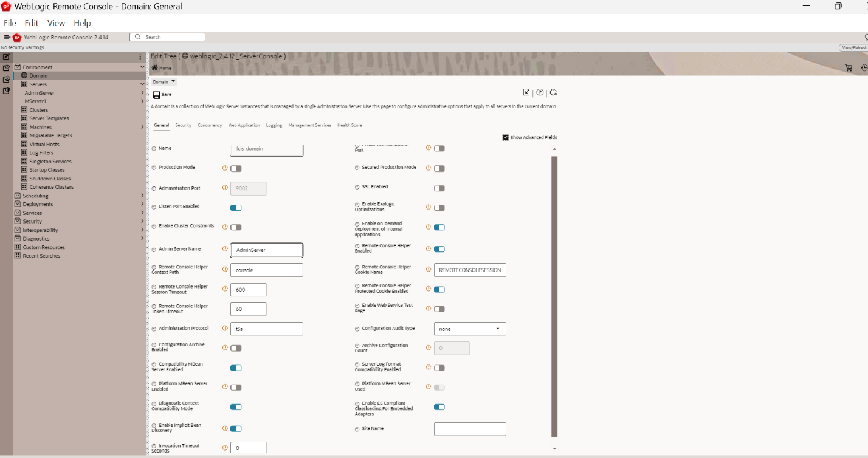The height and width of the screenshot is (458, 868).
Task: Expand the Machines node chevron
Action: pos(142,127)
